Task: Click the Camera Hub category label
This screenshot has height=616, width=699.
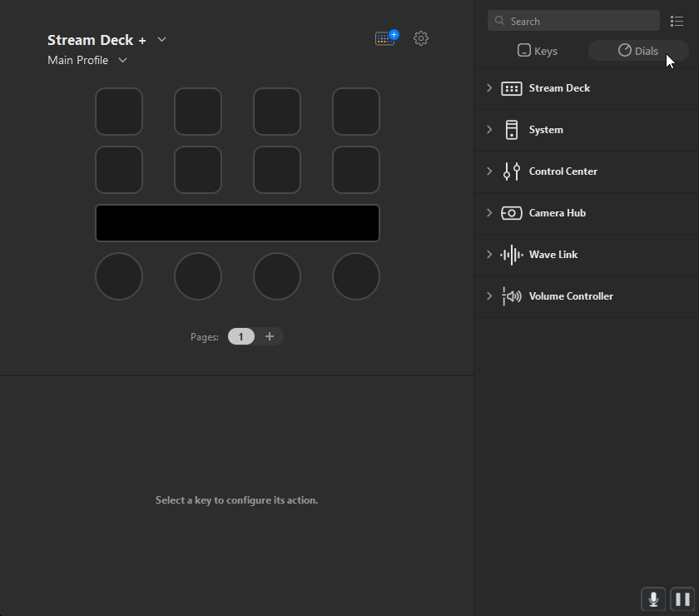Action: pyautogui.click(x=558, y=213)
